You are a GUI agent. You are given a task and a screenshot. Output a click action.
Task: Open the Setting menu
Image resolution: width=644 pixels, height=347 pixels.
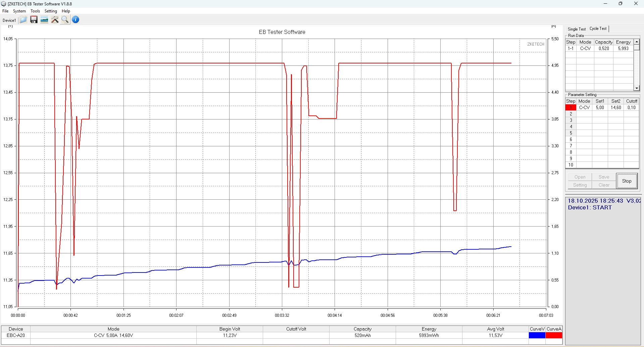tap(51, 11)
